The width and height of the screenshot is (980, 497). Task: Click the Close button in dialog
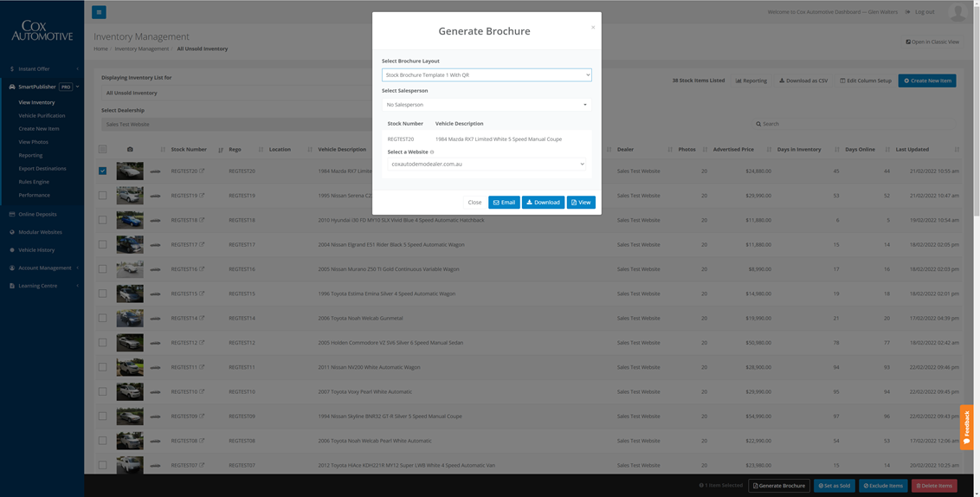coord(474,203)
